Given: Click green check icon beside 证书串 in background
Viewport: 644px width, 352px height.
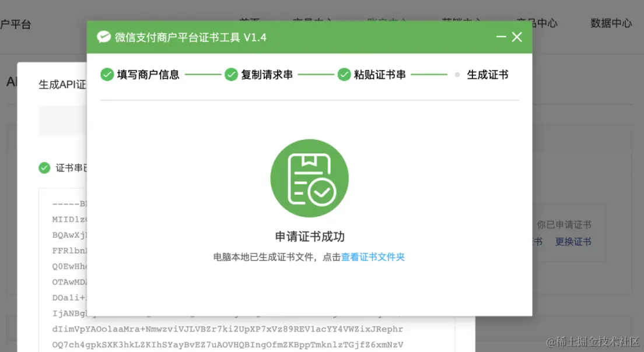Looking at the screenshot, I should [x=44, y=168].
